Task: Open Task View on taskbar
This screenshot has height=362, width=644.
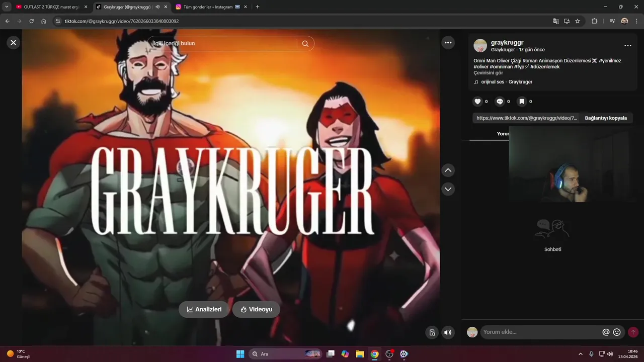Action: click(x=331, y=354)
